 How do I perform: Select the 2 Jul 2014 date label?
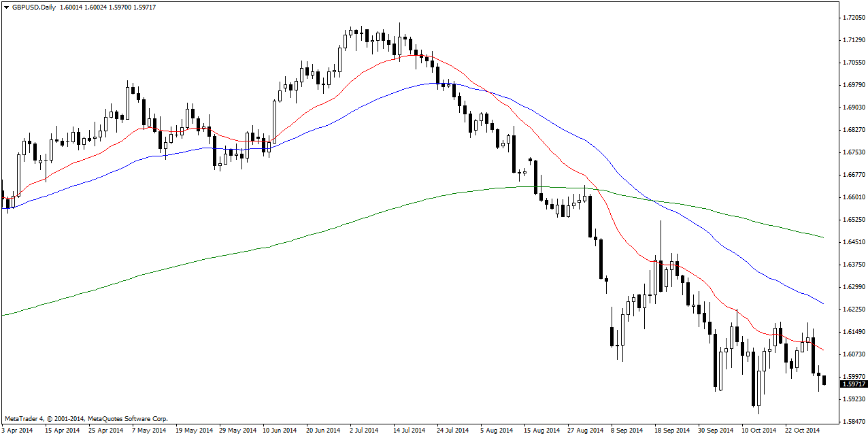click(x=364, y=431)
